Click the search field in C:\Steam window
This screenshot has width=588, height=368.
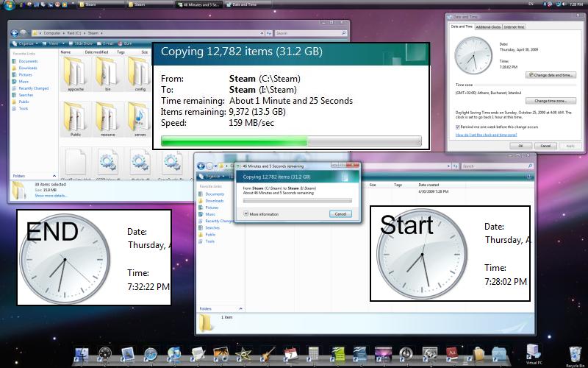310,33
